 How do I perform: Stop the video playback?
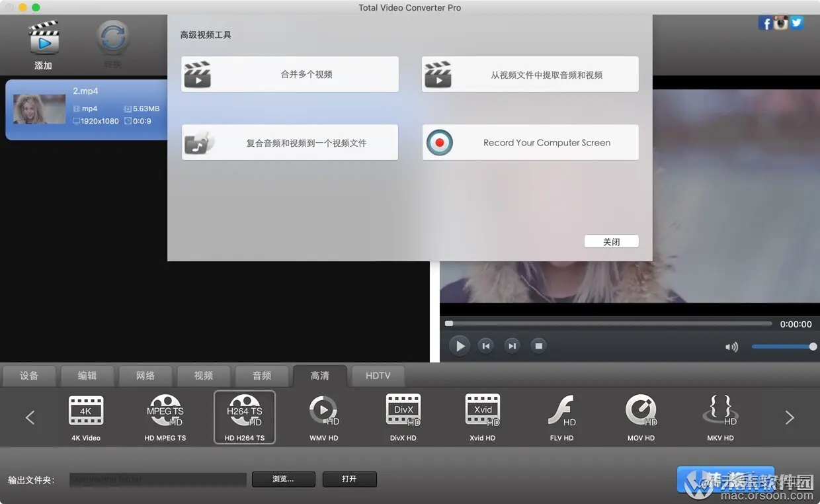[x=539, y=346]
